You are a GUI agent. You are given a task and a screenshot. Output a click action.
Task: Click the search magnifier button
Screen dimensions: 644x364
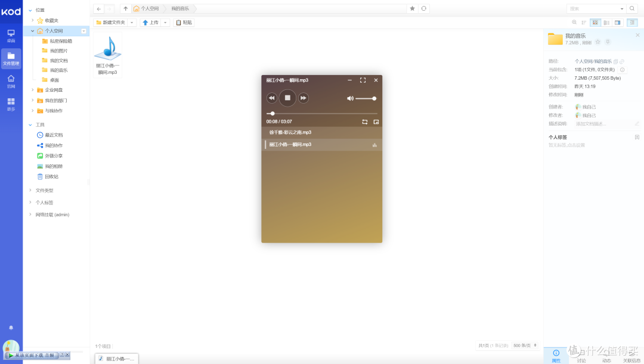[632, 8]
